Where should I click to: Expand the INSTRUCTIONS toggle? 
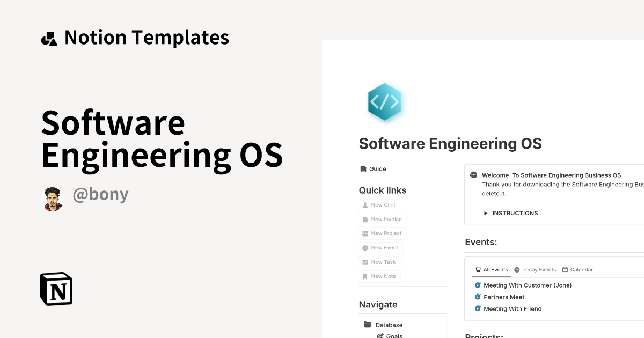[486, 213]
